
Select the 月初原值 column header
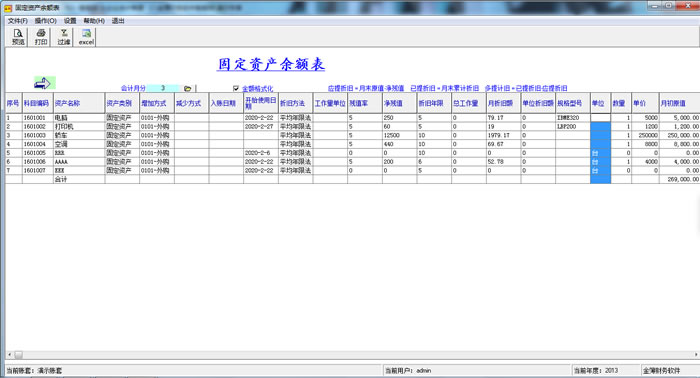coord(679,103)
